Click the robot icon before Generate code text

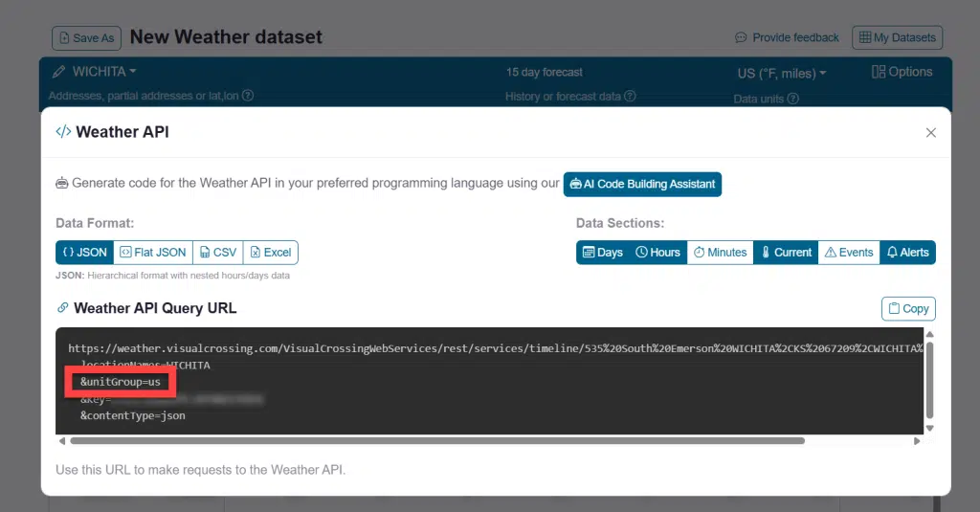click(x=62, y=183)
